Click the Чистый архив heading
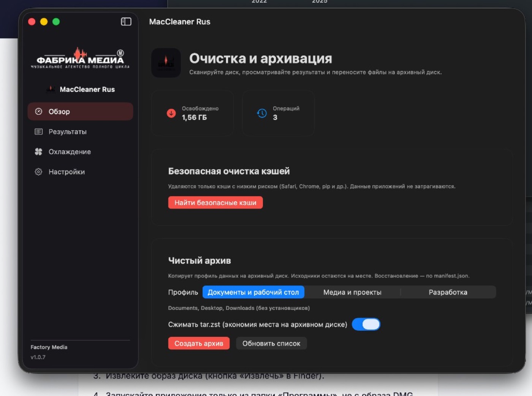Screen dimensions: 532x396 199,260
